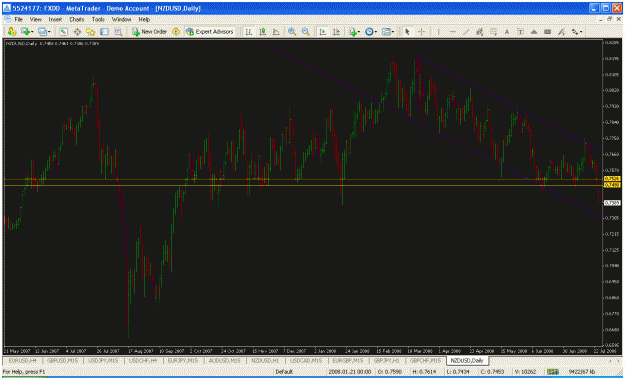Select the Rectangle shape tool

(x=547, y=32)
